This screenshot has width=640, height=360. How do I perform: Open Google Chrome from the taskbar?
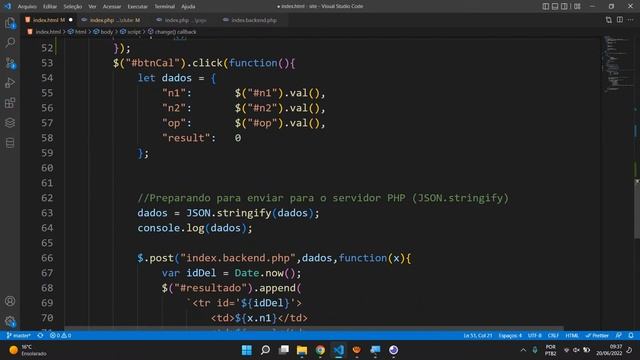pos(320,350)
